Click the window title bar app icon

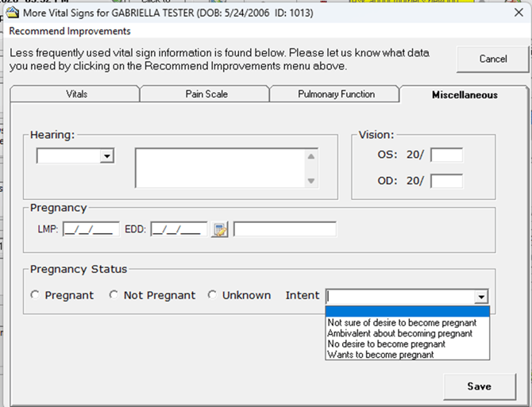tap(12, 13)
